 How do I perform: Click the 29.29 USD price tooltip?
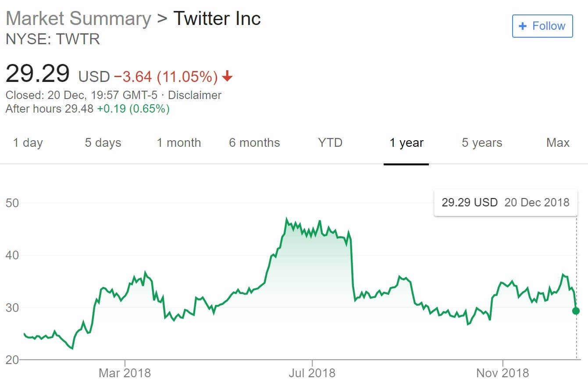pos(506,202)
